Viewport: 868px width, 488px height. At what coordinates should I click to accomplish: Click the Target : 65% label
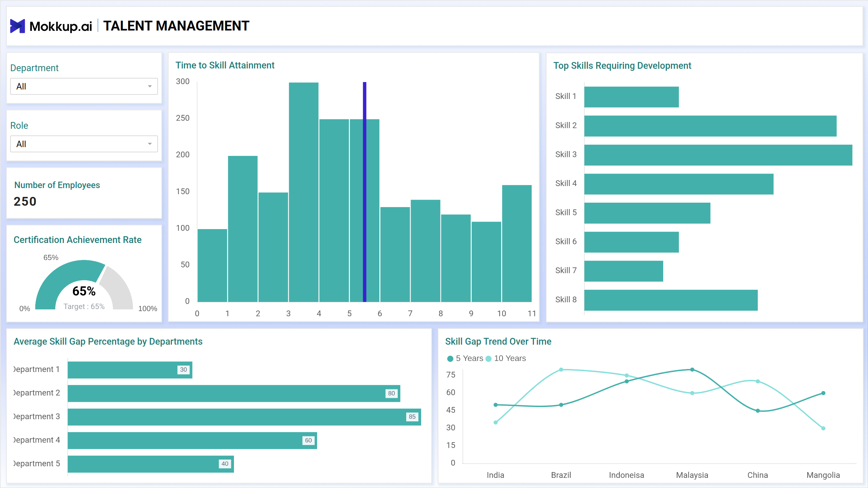(84, 306)
